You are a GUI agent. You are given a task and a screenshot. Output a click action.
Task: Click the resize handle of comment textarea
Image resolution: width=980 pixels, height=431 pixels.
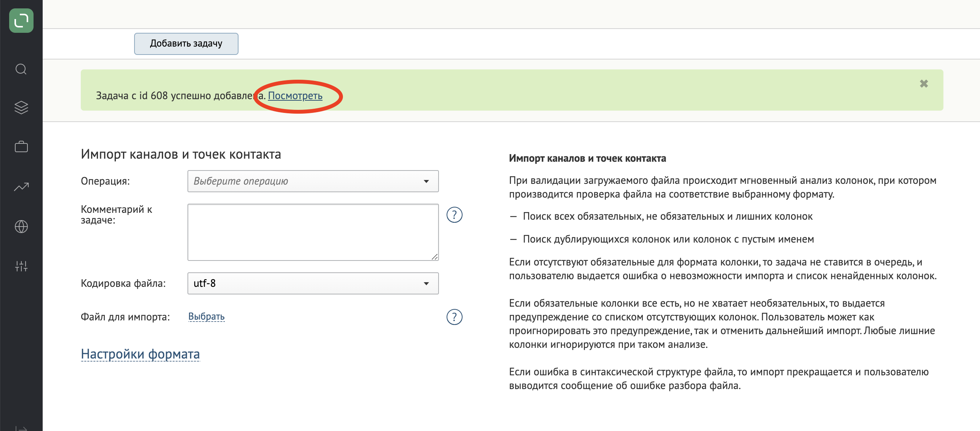435,257
